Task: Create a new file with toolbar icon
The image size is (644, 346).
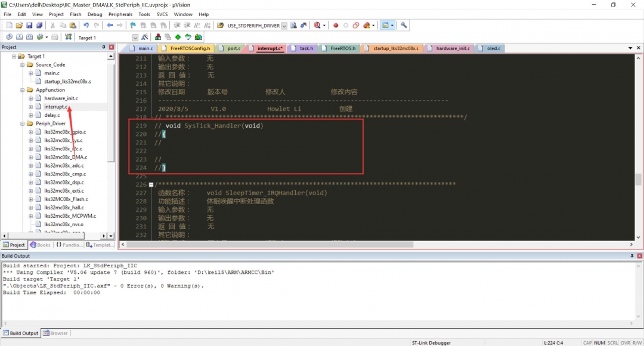Action: (x=9, y=26)
